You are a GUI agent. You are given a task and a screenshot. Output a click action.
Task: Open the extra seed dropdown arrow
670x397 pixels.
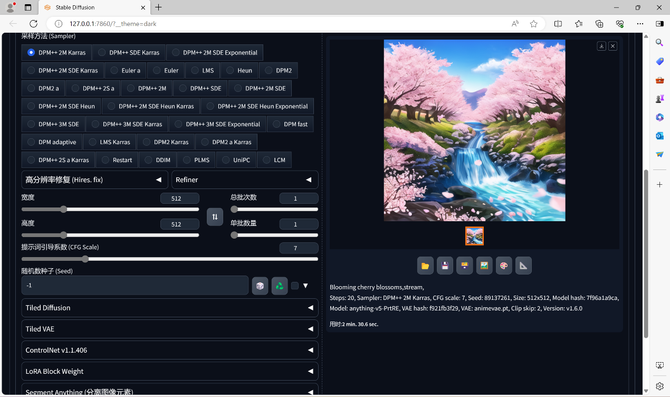(306, 286)
